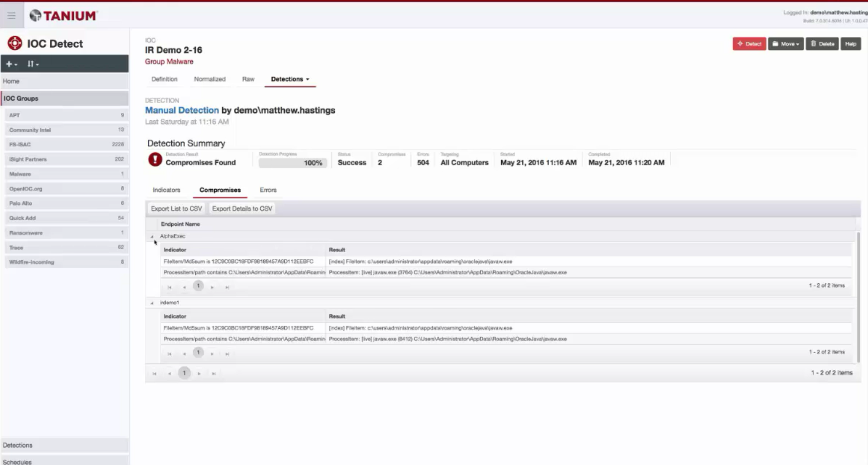Open the plus add dropdown
The height and width of the screenshot is (465, 868).
click(12, 64)
